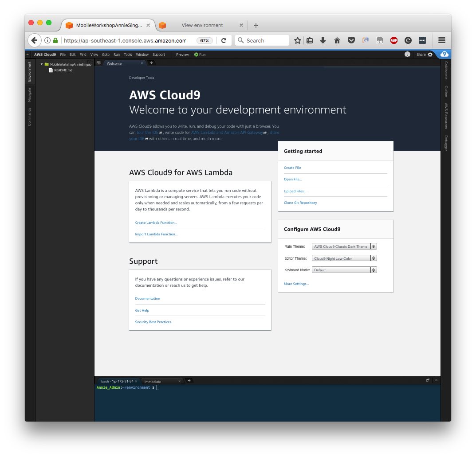The height and width of the screenshot is (457, 476).
Task: Click the 67% zoom level indicator
Action: point(205,41)
